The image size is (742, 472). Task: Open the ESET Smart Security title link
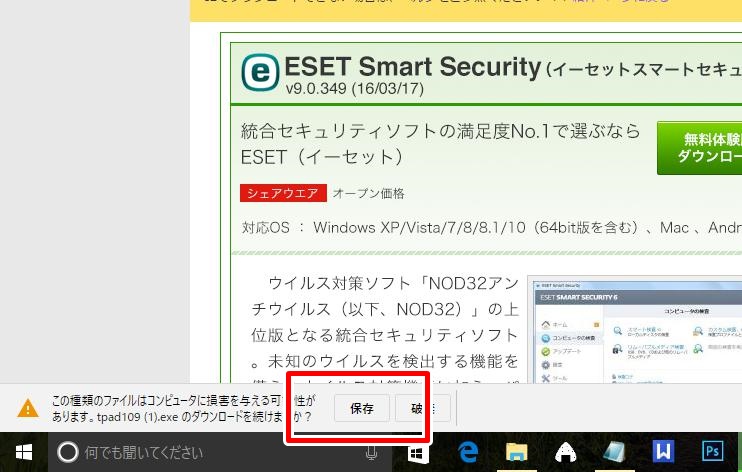pyautogui.click(x=412, y=66)
